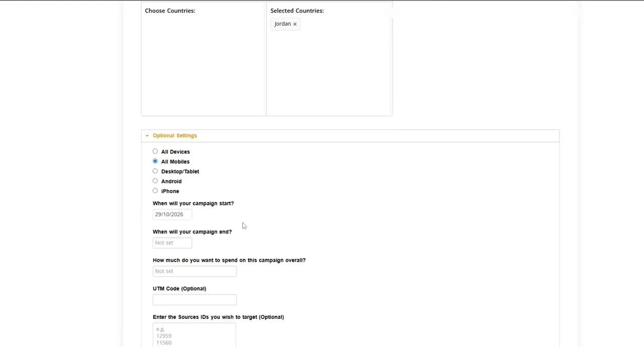
Task: Focus the UTM Code input box
Action: (x=195, y=300)
